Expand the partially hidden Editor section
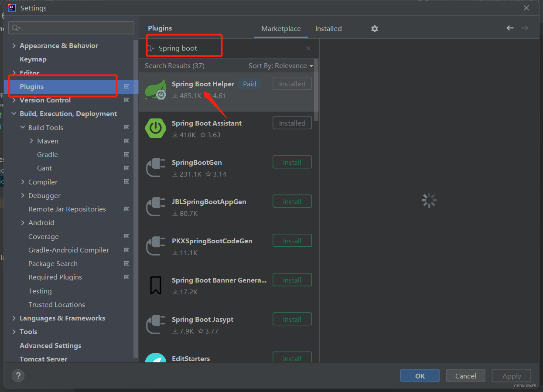 (14, 73)
